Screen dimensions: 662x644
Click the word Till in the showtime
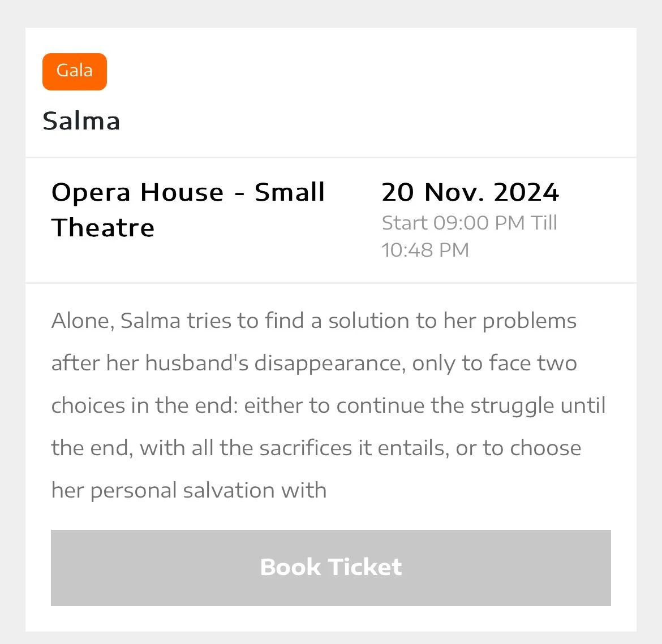pos(544,223)
